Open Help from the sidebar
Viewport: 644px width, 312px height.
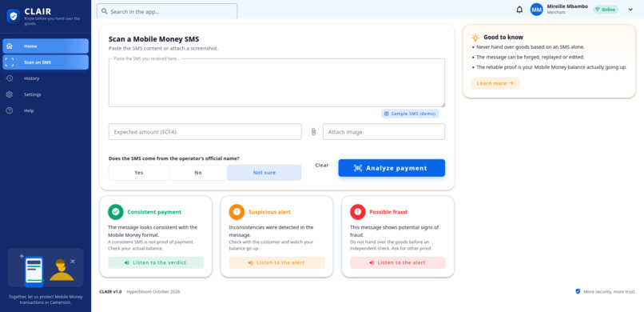point(46,110)
